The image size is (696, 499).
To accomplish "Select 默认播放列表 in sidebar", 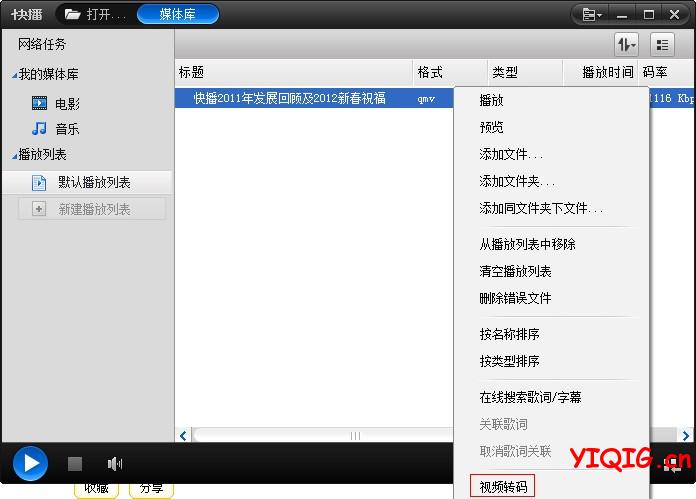I will click(93, 182).
